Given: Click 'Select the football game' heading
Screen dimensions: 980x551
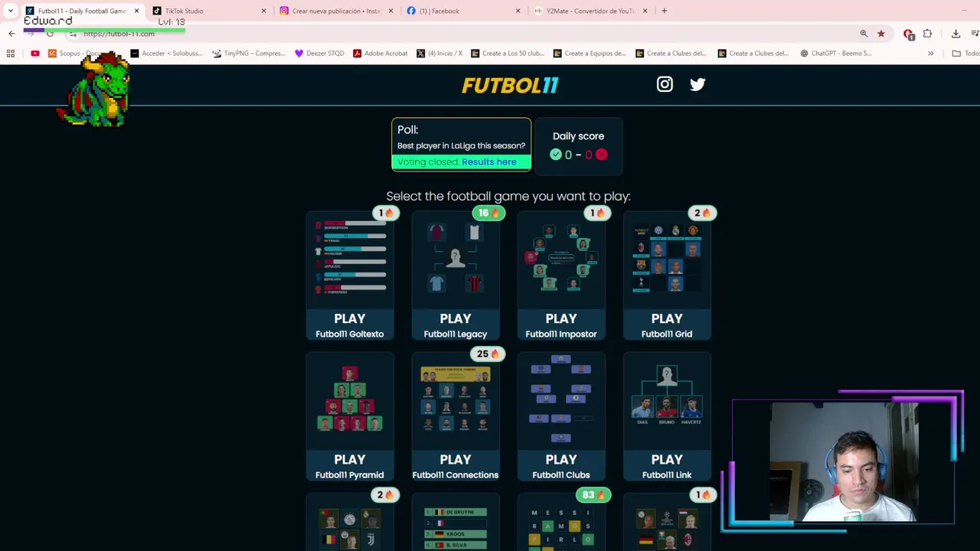Looking at the screenshot, I should (508, 197).
